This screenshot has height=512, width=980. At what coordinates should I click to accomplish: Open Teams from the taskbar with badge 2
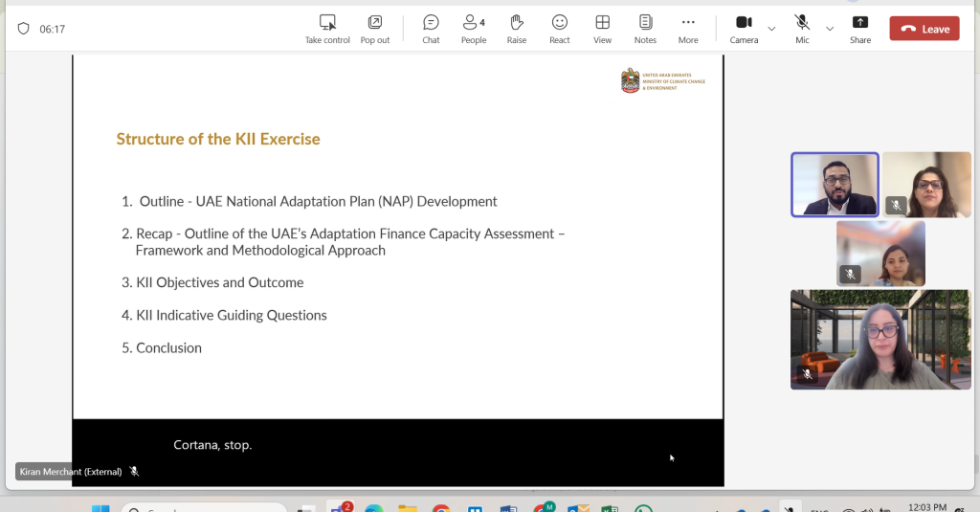pos(342,507)
